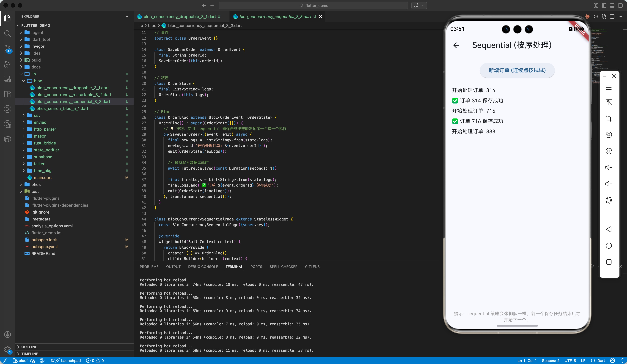Switch to DEBUG CONSOLE tab
Viewport: 627px width, 364px height.
(203, 266)
